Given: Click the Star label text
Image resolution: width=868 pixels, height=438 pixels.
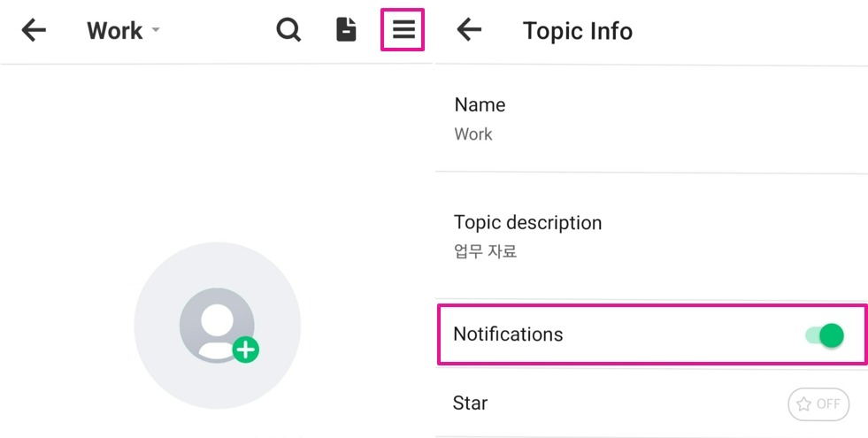Looking at the screenshot, I should click(x=470, y=403).
